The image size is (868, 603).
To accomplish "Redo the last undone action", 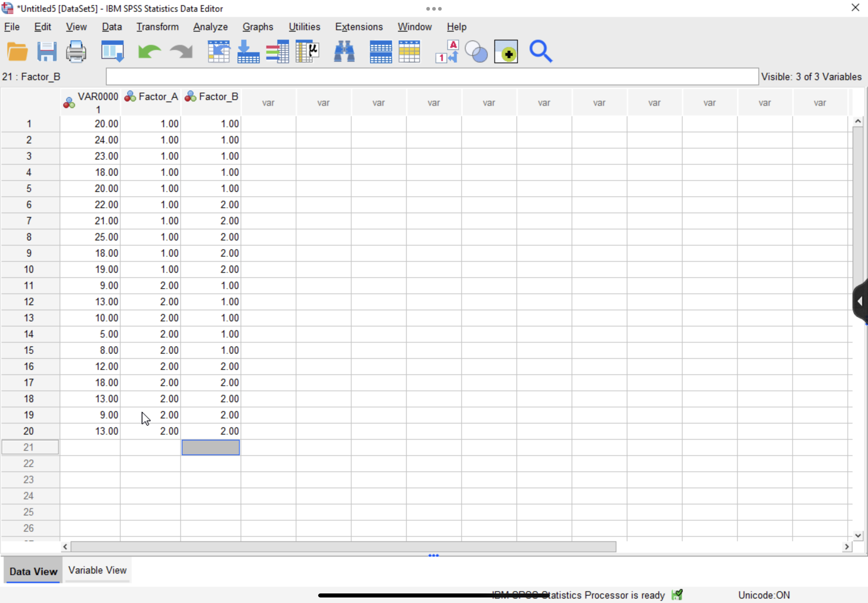I will [x=181, y=51].
